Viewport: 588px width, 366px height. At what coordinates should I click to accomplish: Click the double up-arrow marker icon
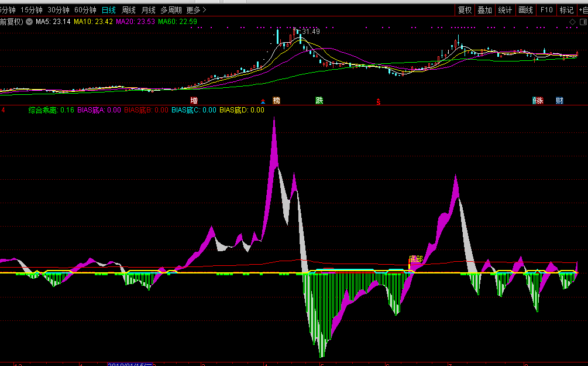263,101
